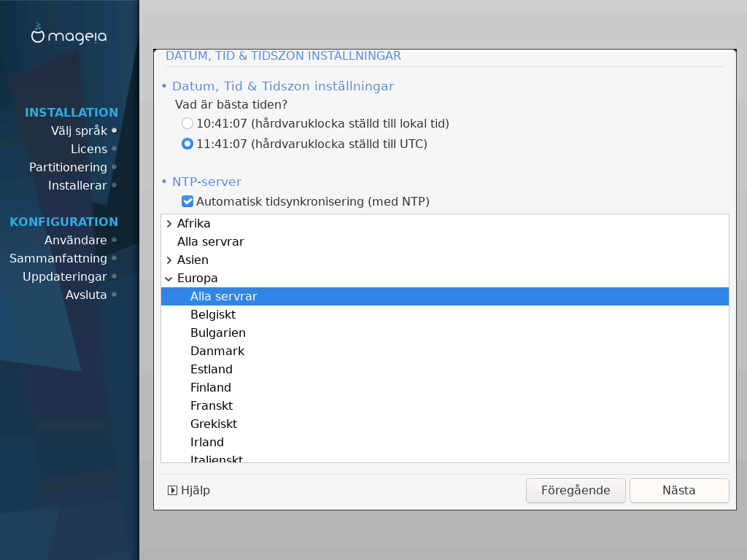Expand the Afrika server group

pyautogui.click(x=169, y=224)
